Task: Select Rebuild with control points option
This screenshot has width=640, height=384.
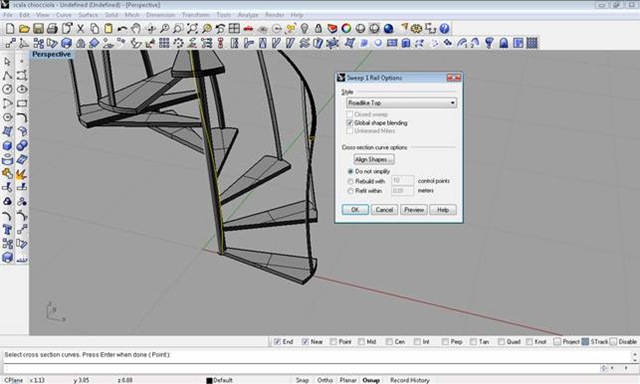Action: pyautogui.click(x=350, y=181)
